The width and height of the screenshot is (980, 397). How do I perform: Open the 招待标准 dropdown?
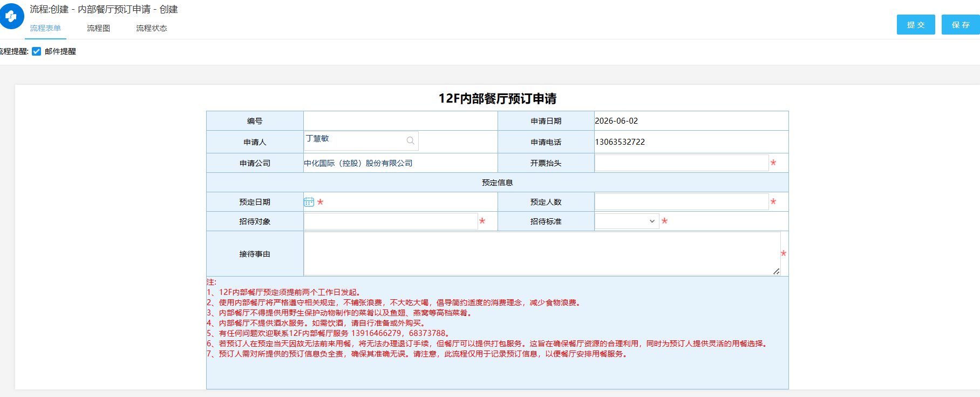point(627,221)
